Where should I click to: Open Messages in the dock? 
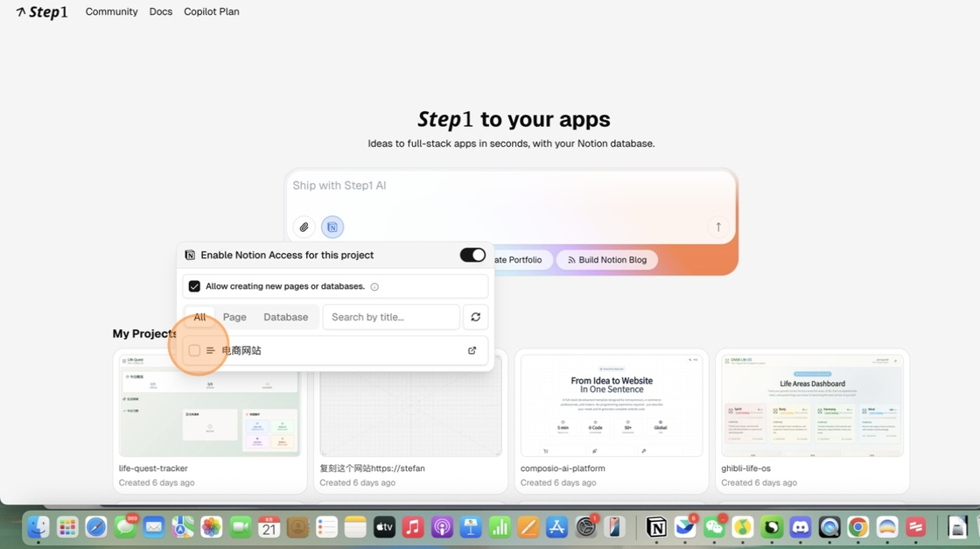125,527
